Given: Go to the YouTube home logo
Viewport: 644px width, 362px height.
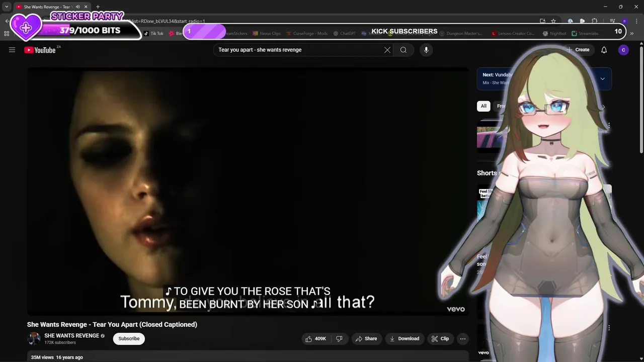Looking at the screenshot, I should click(40, 50).
